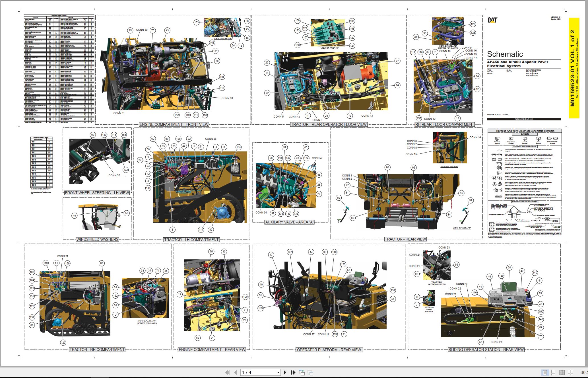Click callout 127 in RH rear floor compartment
This screenshot has width=588, height=378.
(473, 24)
